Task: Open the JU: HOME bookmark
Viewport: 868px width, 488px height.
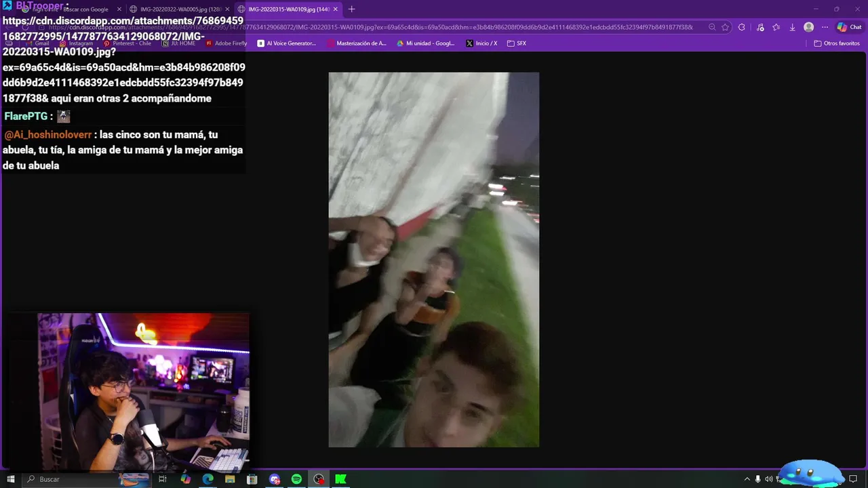Action: (178, 43)
